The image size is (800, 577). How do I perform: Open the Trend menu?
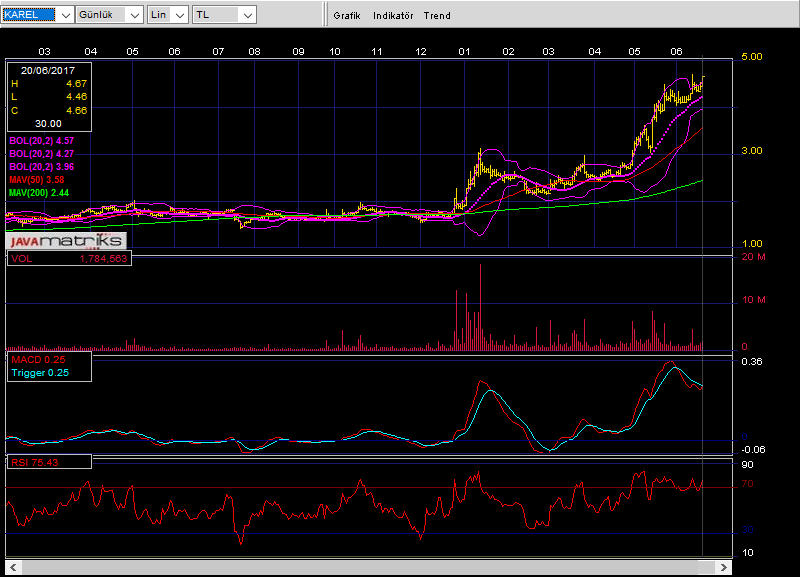point(437,16)
